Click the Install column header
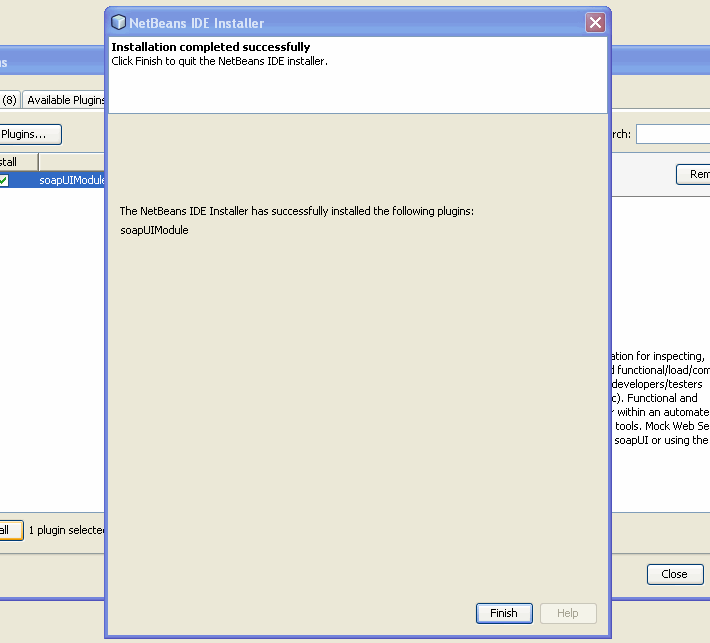710x643 pixels. click(x=19, y=162)
